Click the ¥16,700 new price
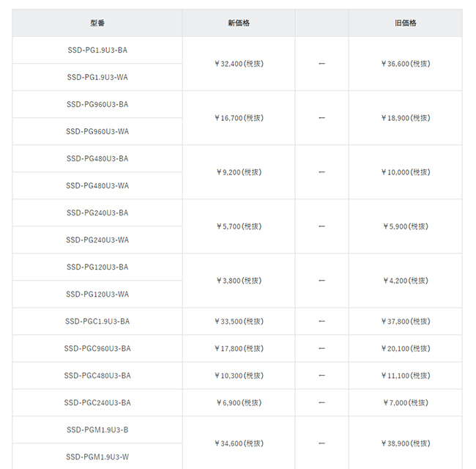Image resolution: width=476 pixels, height=469 pixels. tap(239, 118)
